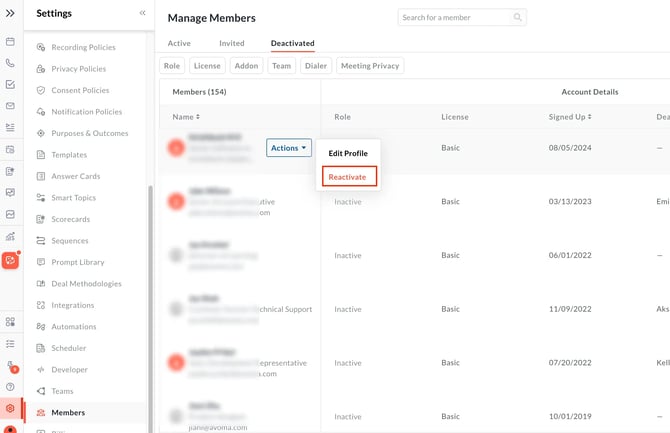
Task: Click the search magnifier icon
Action: click(517, 18)
